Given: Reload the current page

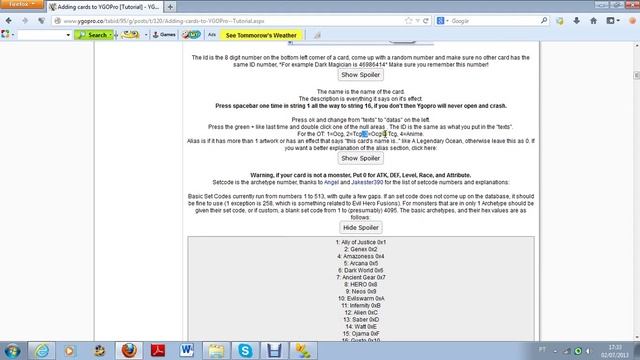Looking at the screenshot, I should [x=426, y=21].
